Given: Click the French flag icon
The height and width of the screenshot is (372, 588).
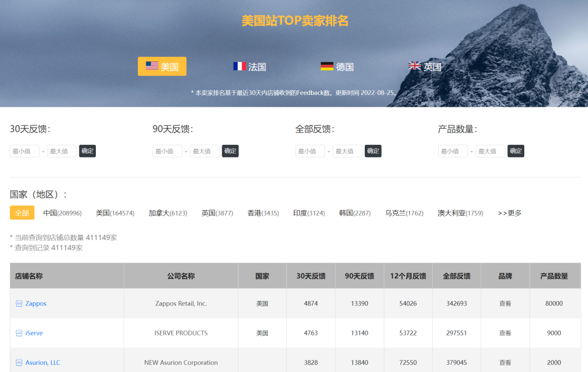Looking at the screenshot, I should coord(240,66).
